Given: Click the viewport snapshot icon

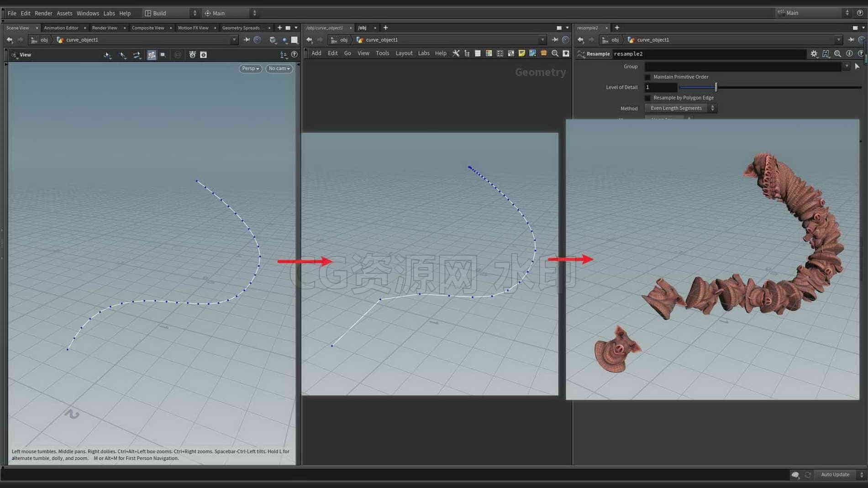Looking at the screenshot, I should point(204,55).
